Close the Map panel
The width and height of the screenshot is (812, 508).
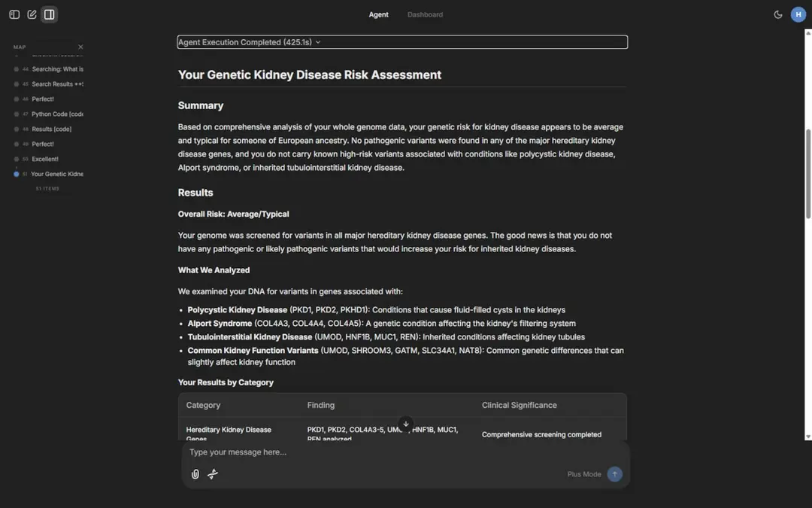pos(80,47)
